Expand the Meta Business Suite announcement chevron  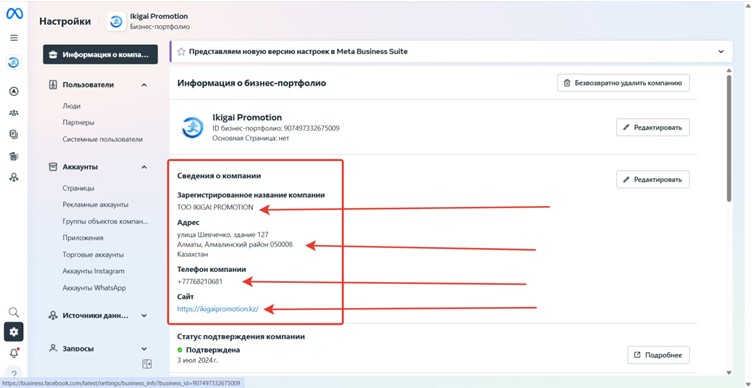click(721, 51)
